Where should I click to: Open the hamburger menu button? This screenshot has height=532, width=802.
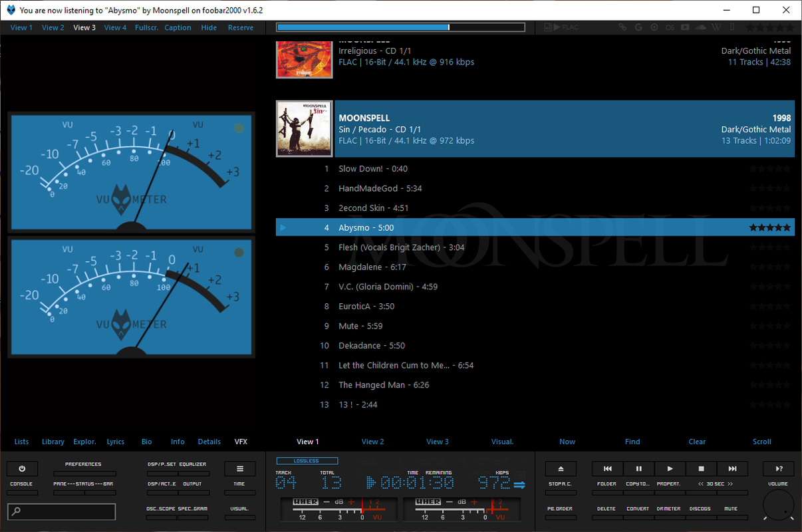(240, 469)
